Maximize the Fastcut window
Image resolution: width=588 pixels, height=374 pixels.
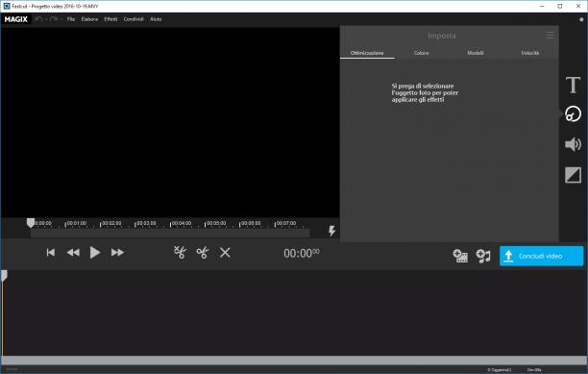point(560,6)
